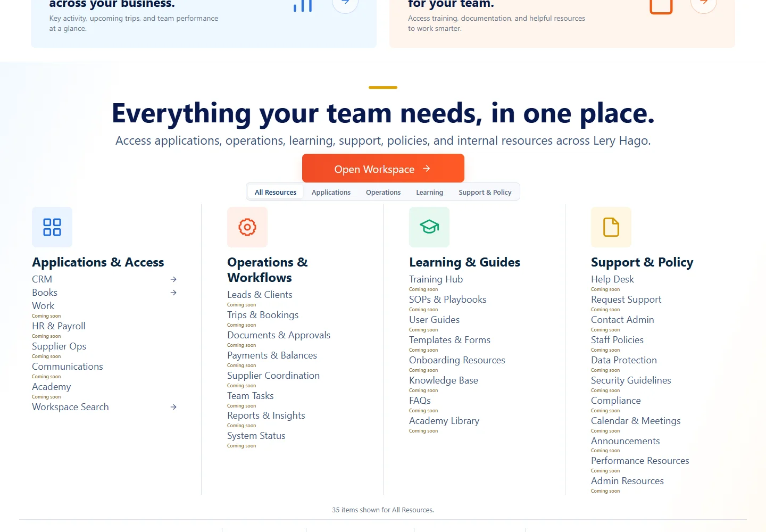Open the Books link
Screen dimensions: 766x532
(45, 293)
